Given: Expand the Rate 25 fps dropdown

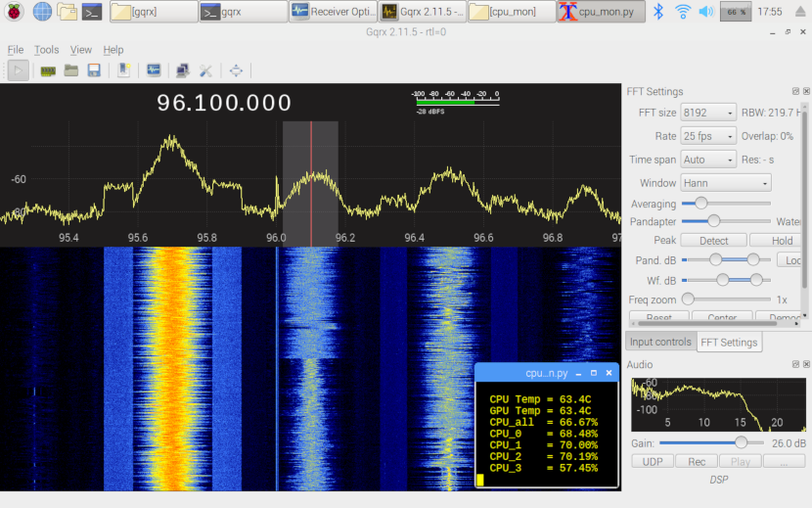Looking at the screenshot, I should click(708, 136).
